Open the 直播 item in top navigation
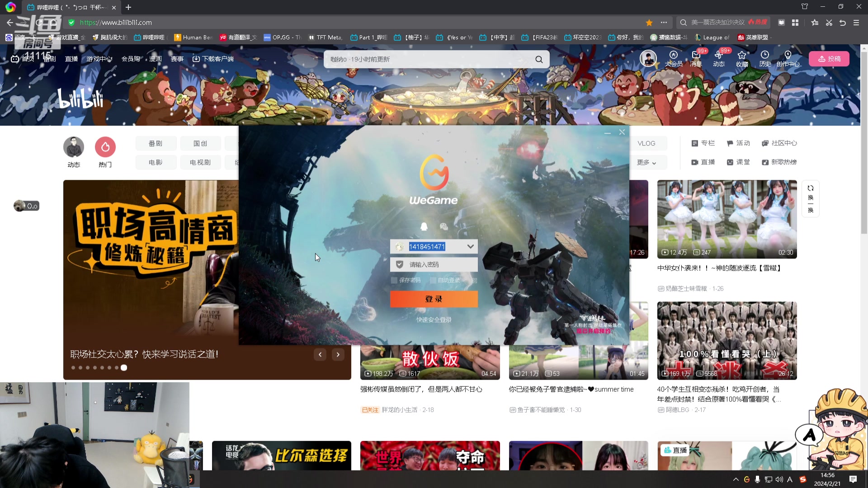Viewport: 868px width, 488px height. (x=71, y=59)
